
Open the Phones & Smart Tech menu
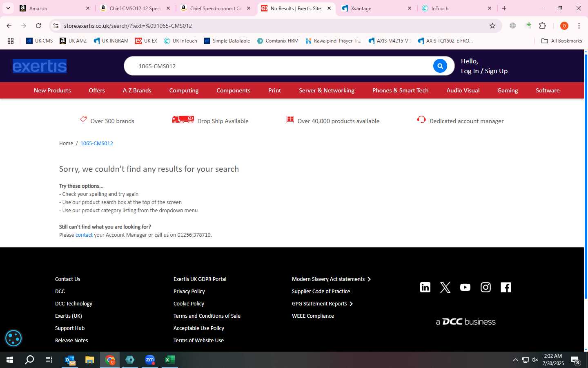pos(401,90)
